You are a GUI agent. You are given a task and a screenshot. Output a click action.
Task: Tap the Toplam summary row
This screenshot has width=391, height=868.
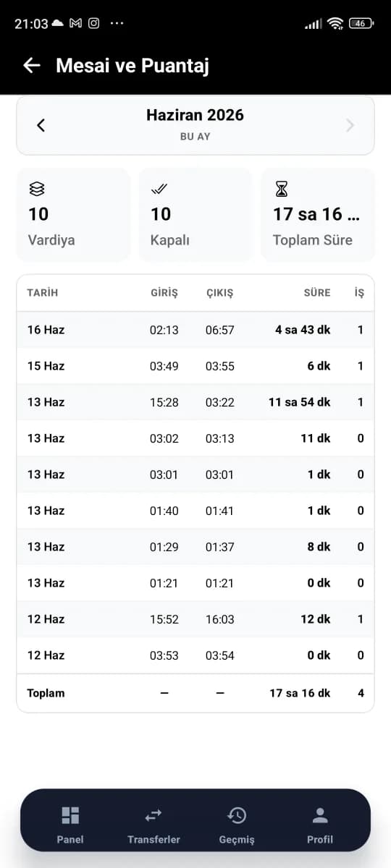point(195,693)
